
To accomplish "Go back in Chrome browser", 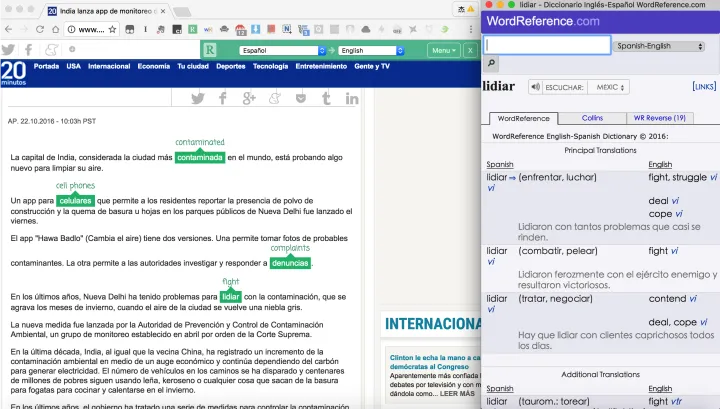I will (x=8, y=29).
